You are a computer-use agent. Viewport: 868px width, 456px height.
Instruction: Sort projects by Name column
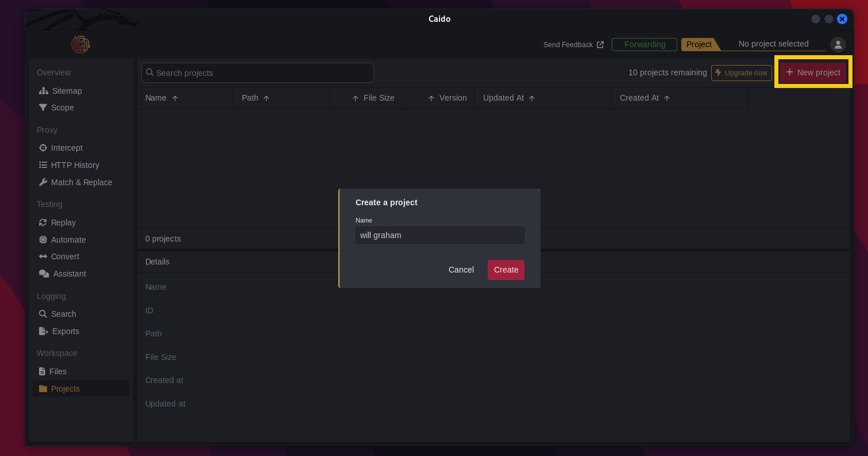185,98
